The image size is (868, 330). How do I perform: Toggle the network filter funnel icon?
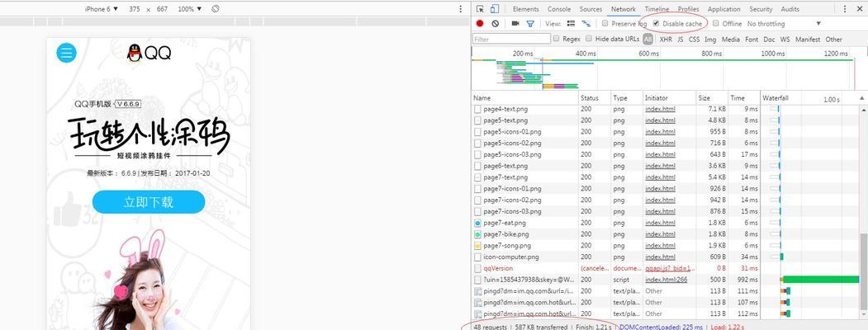tap(530, 24)
